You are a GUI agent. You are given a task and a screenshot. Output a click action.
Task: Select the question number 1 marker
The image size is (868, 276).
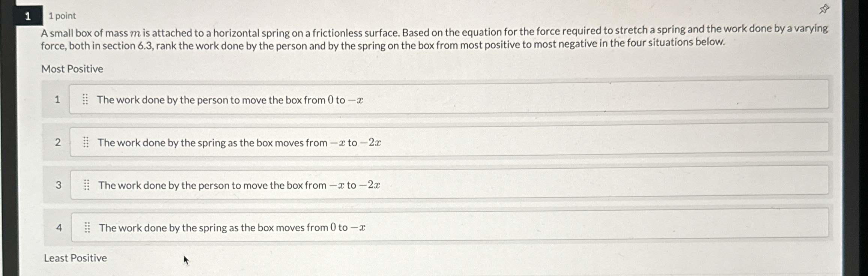28,15
